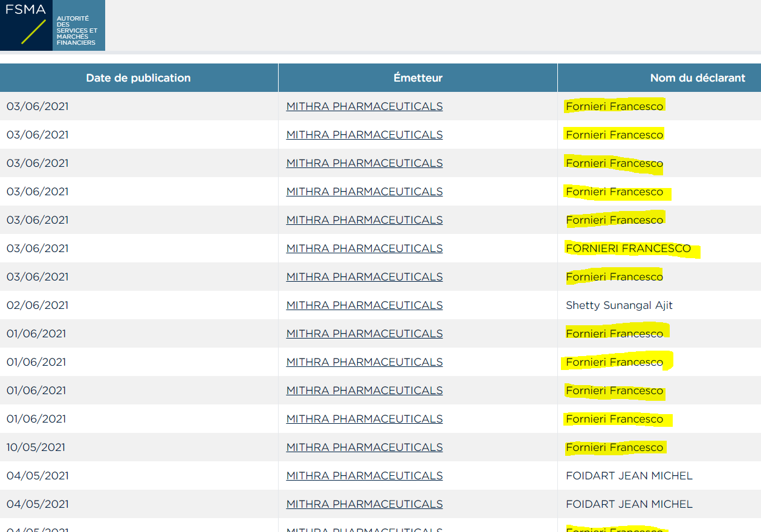The image size is (761, 532).
Task: Click the 02/06/2021 publication date
Action: (37, 305)
